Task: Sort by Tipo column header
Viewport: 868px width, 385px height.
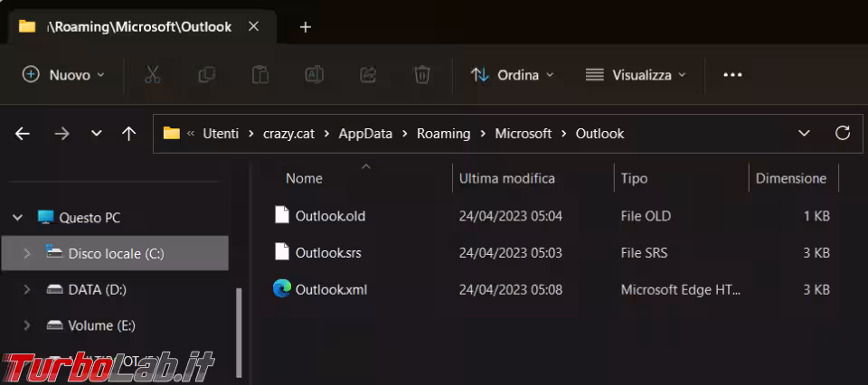Action: tap(635, 179)
